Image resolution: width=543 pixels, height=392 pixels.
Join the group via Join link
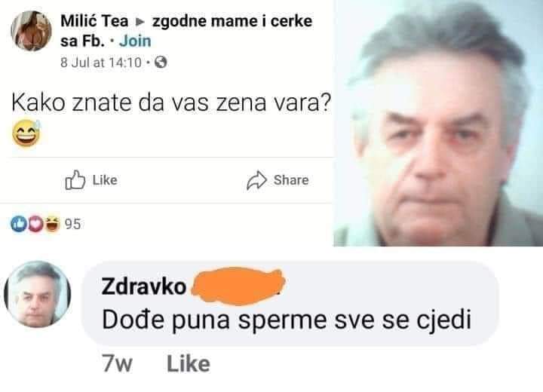point(135,41)
